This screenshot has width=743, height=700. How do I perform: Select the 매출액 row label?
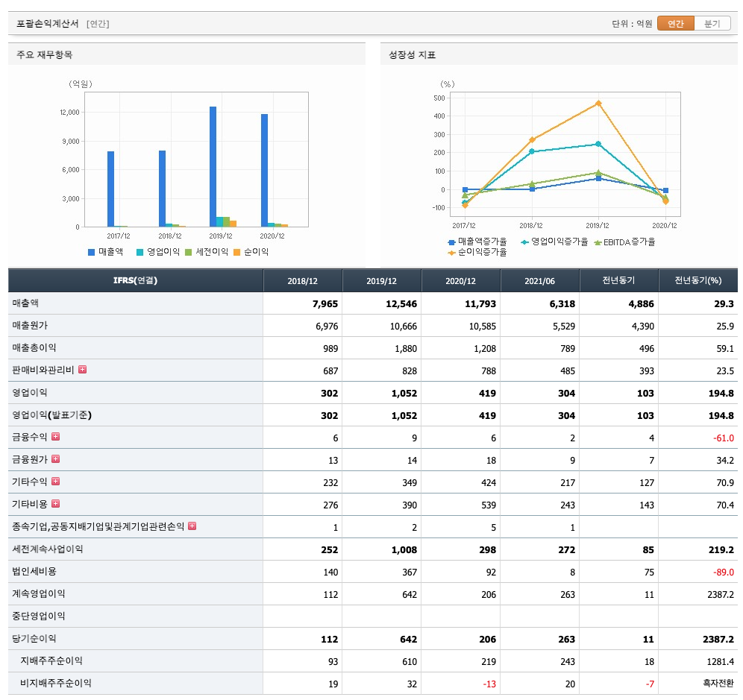point(25,303)
